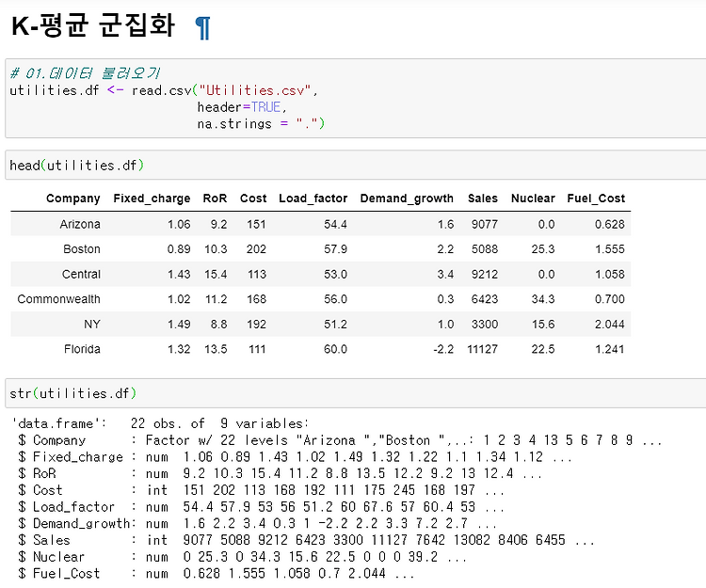Click the $ Fixed_charge output line
This screenshot has height=588, width=706.
click(x=295, y=456)
